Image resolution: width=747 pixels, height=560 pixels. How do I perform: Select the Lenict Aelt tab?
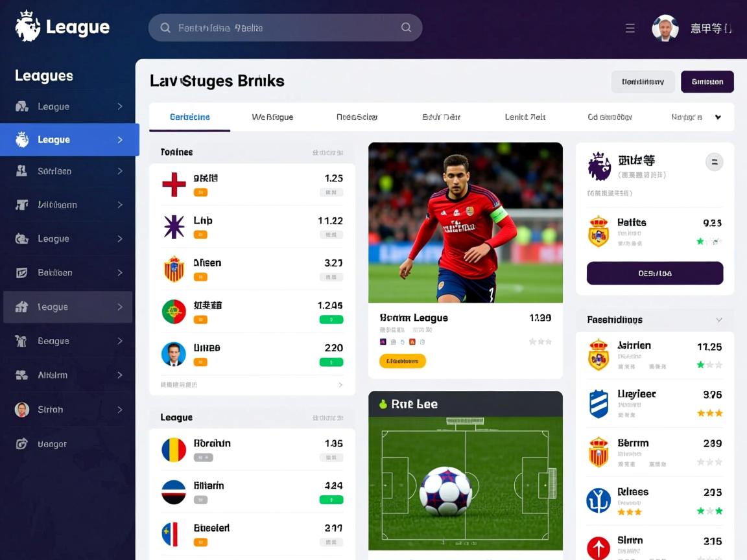525,117
